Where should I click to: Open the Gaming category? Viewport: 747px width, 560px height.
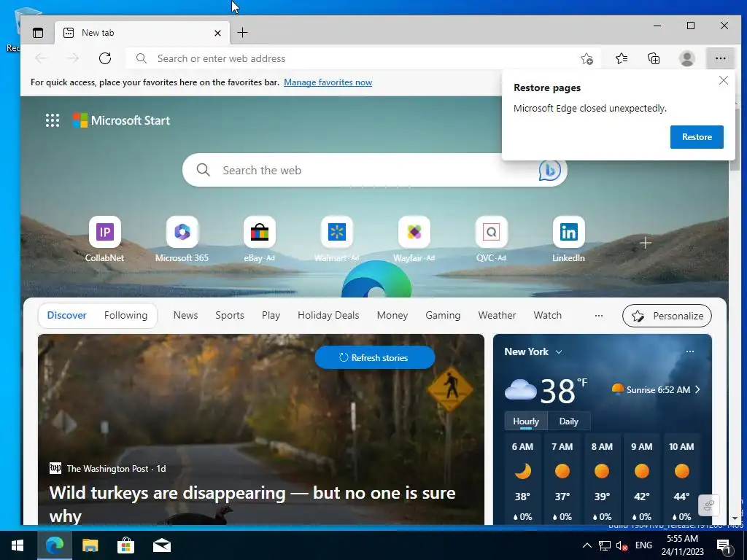pyautogui.click(x=443, y=315)
